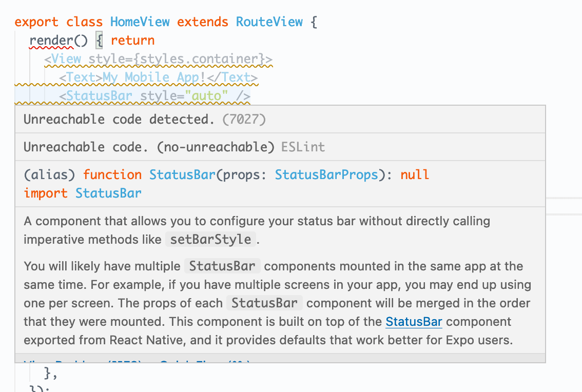This screenshot has height=392, width=582.
Task: Click the orange 'return' keyword
Action: click(x=132, y=41)
